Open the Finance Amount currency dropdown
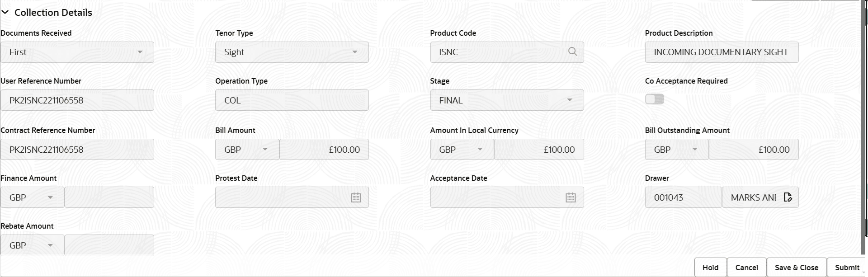Viewport: 868px width, 277px height. click(51, 197)
